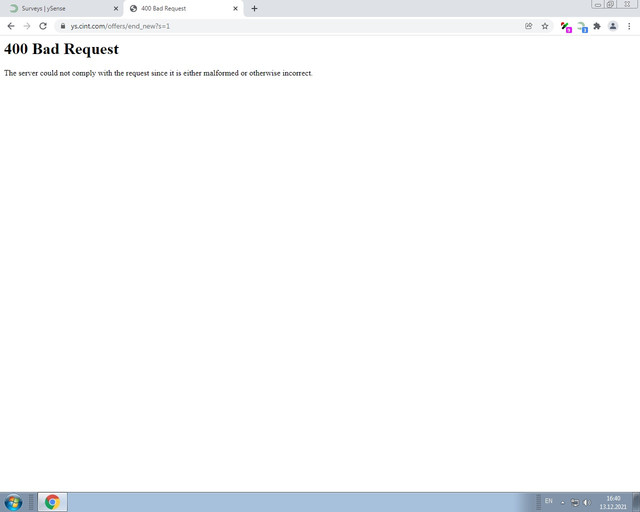
Task: Open the Chrome three-dot menu
Action: [x=629, y=26]
